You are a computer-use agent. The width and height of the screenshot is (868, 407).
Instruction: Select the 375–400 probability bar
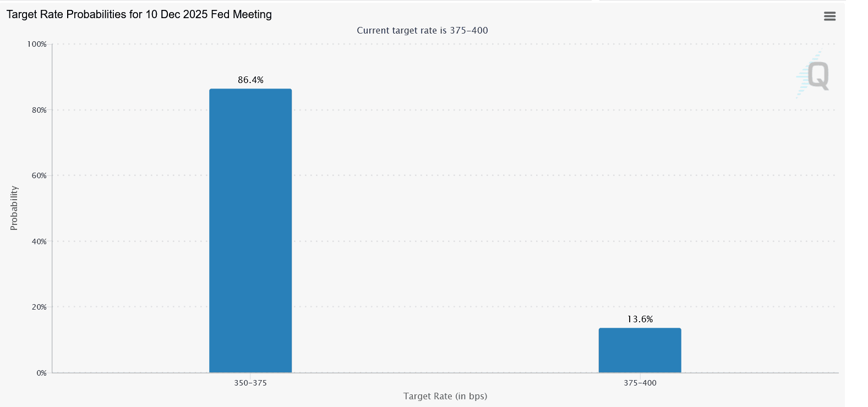[640, 350]
